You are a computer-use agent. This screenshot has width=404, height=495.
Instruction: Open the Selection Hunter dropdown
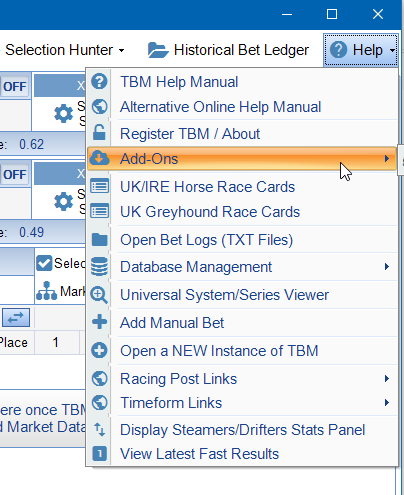pyautogui.click(x=65, y=50)
